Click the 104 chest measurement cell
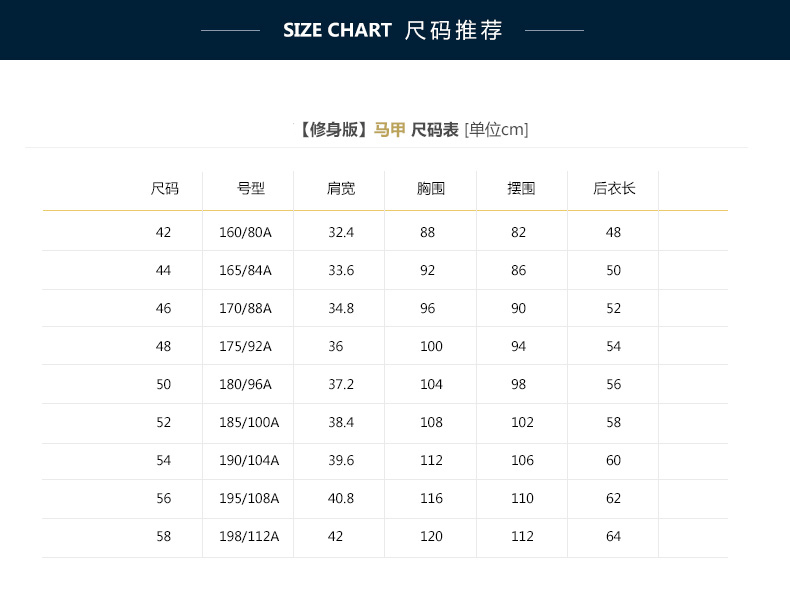This screenshot has height=614, width=790. (431, 384)
